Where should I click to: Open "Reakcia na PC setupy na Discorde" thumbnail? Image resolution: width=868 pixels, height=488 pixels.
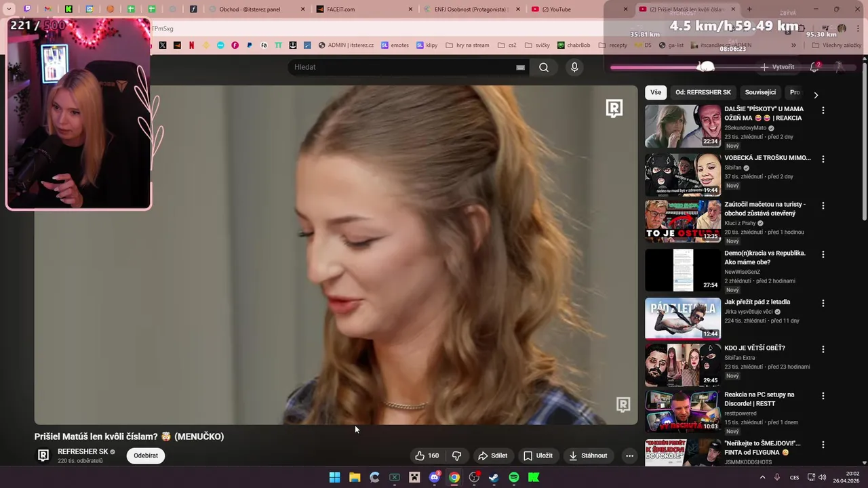pos(683,411)
